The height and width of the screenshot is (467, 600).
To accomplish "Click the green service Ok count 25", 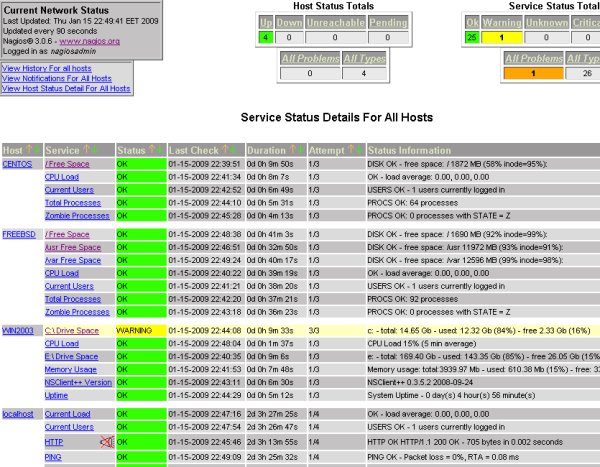I will pyautogui.click(x=472, y=38).
